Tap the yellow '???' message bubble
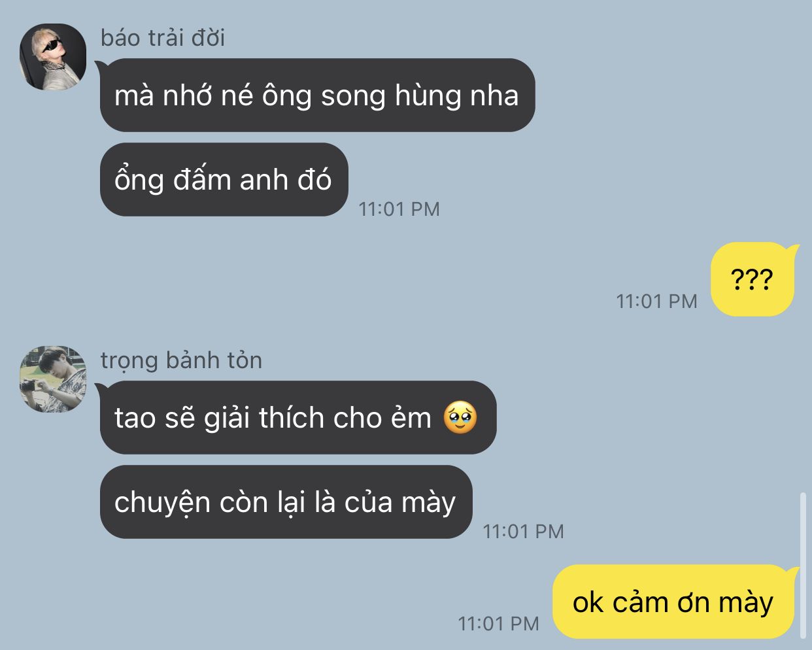Image resolution: width=812 pixels, height=650 pixels. pos(752,279)
